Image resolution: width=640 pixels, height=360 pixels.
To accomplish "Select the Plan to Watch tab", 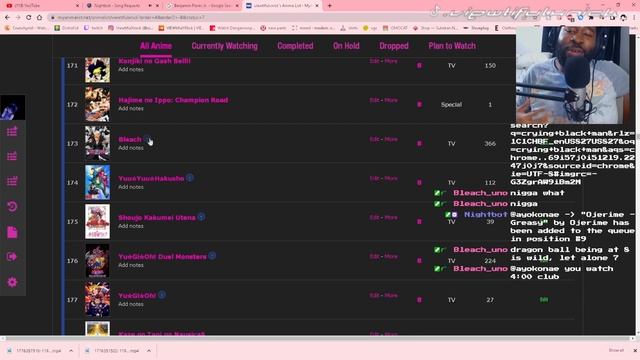I will 452,46.
